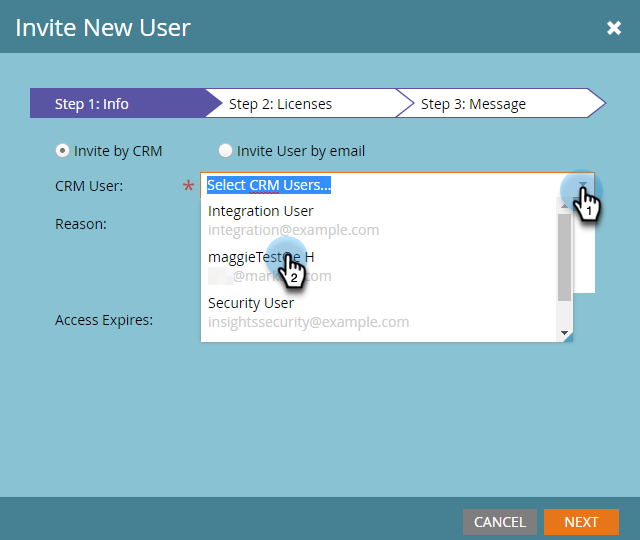
Task: Select the Invite by CRM radio button
Action: [x=62, y=151]
